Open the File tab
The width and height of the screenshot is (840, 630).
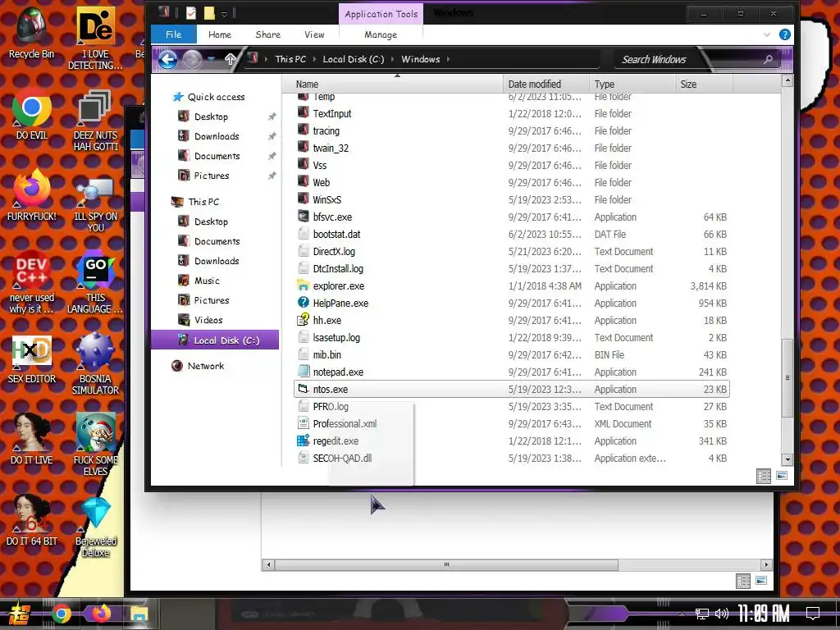point(174,34)
